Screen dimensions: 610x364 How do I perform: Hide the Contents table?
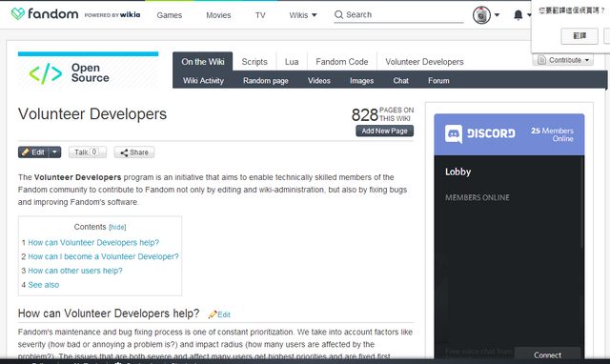[117, 227]
